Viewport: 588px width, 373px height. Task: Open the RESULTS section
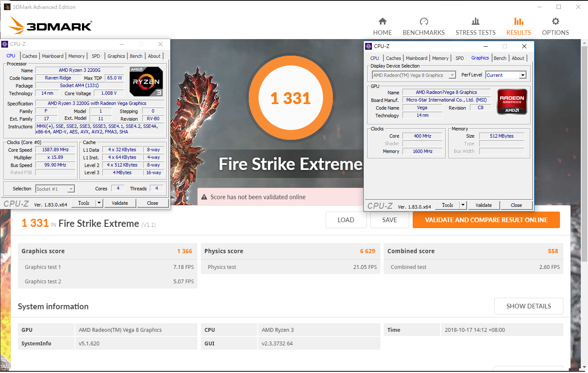518,27
